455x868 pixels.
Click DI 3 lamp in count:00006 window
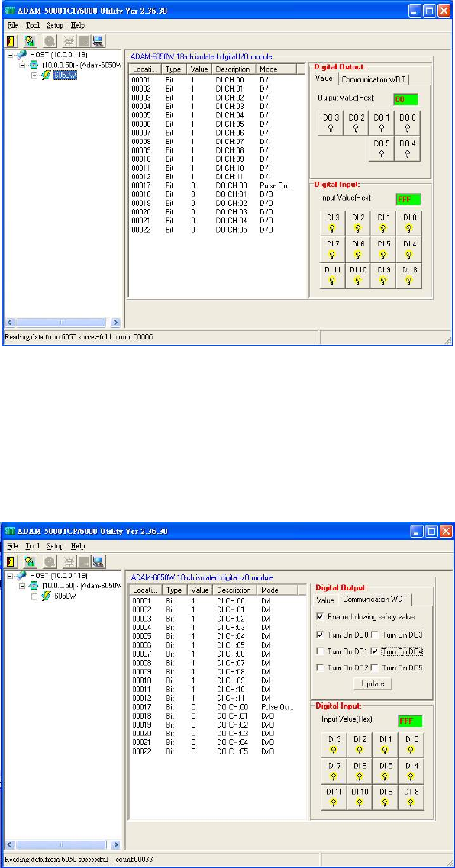point(333,223)
